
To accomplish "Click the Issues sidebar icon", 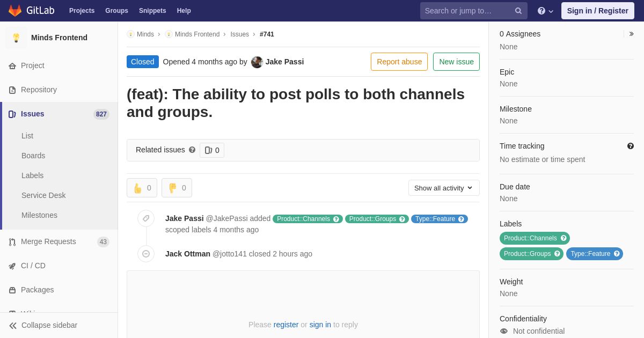I will (x=12, y=114).
